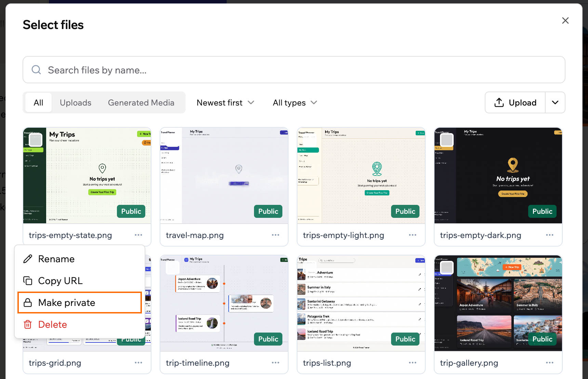Click the trips-list.png file name
This screenshot has height=379, width=588.
pos(327,363)
